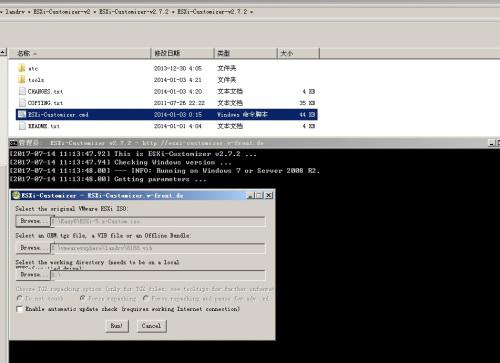Browse for the original VMware ESXi ISO
Viewport: 500px width, 363px height.
pos(32,221)
